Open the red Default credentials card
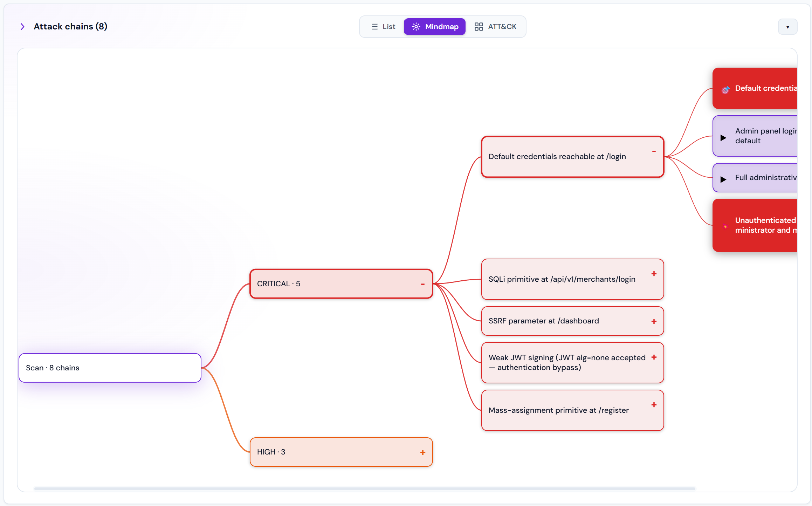 (755, 88)
